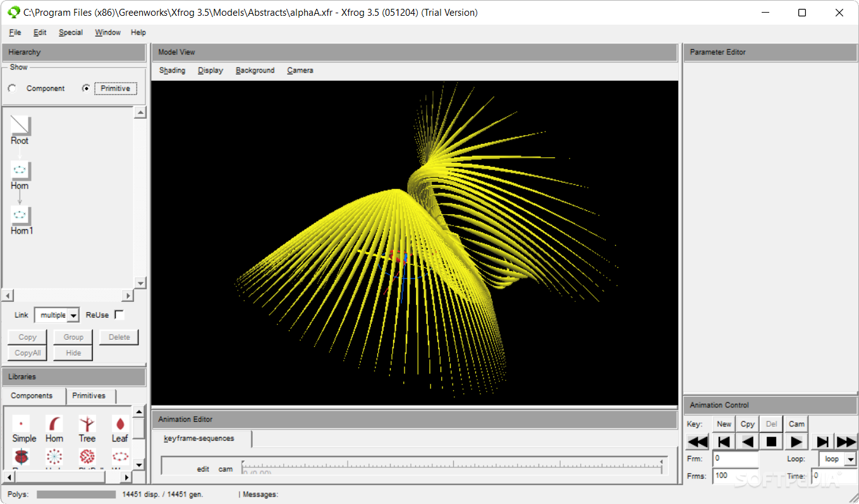This screenshot has width=859, height=504.
Task: Click the Libraries vertical scrollbar up arrow
Action: [139, 412]
